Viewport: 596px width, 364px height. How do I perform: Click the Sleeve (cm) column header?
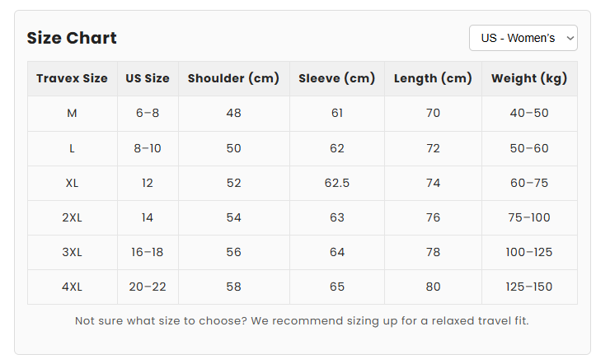[336, 78]
